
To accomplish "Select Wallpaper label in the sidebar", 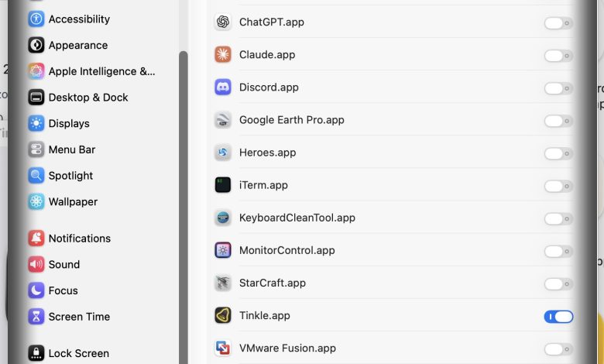I will coord(73,202).
